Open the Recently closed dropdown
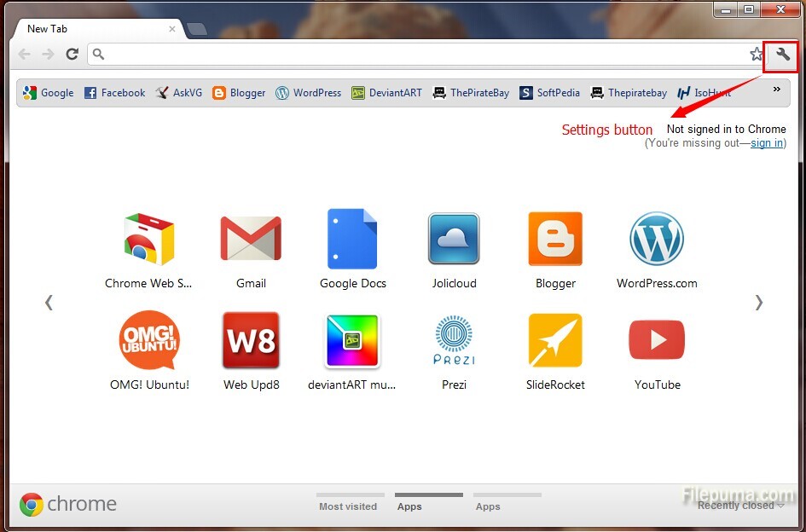Viewport: 806px width, 532px height. [740, 506]
